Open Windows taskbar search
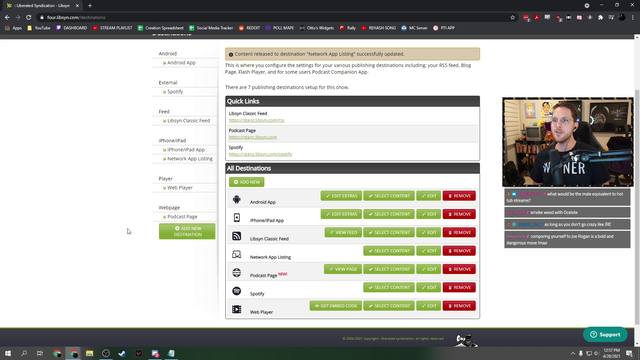This screenshot has width=640, height=360. coord(24,353)
